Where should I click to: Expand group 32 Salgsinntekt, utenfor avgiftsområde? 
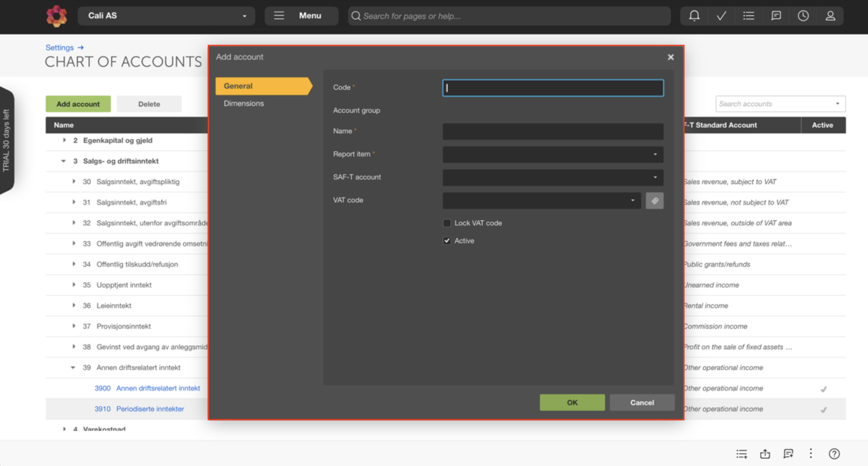[74, 223]
